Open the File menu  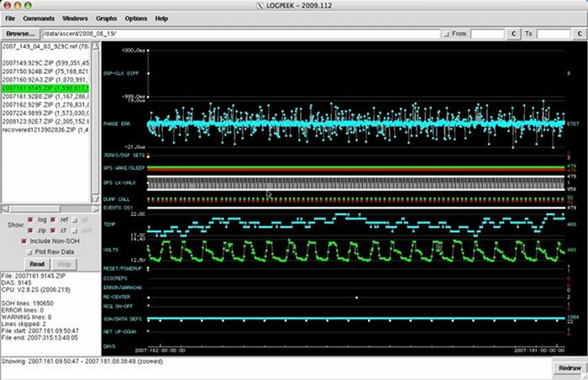[x=10, y=18]
